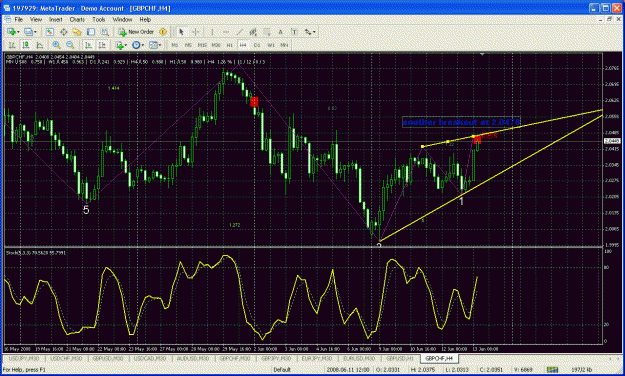
Task: Toggle chart Auto Scroll
Action: click(88, 45)
